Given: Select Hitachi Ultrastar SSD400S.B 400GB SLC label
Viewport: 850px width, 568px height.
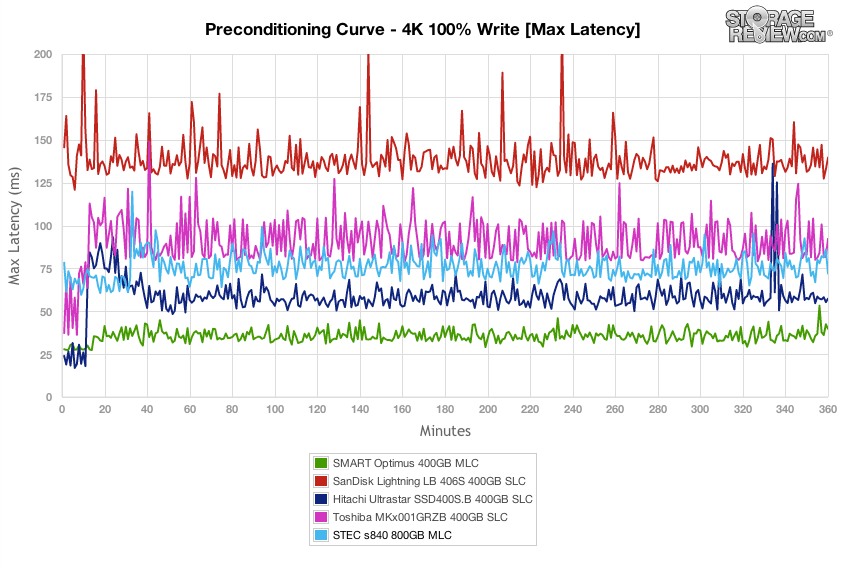Looking at the screenshot, I should pos(433,499).
